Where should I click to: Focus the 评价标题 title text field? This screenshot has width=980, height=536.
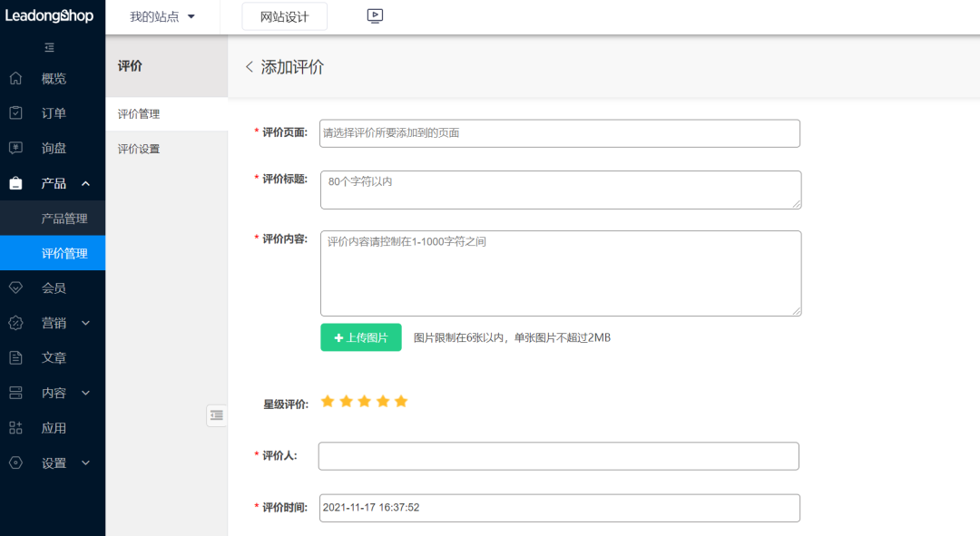pos(560,190)
